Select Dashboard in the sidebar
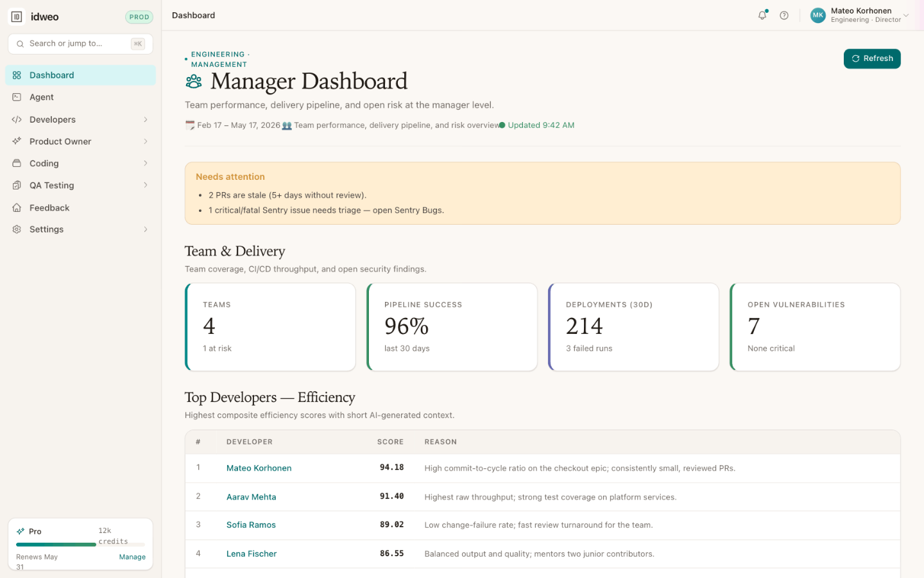This screenshot has width=924, height=578. [x=80, y=75]
